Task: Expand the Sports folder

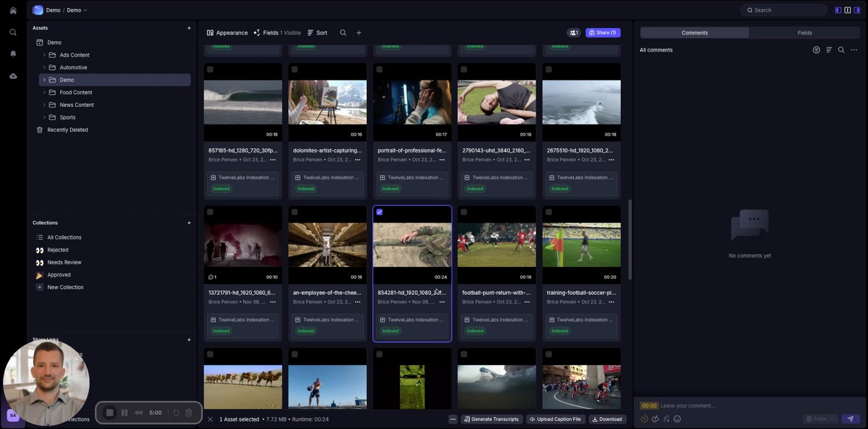Action: click(x=44, y=118)
